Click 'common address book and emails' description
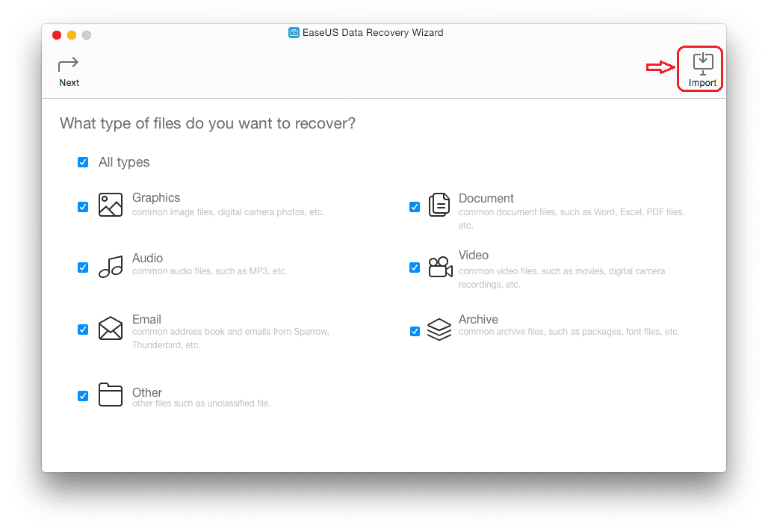The image size is (768, 532). (x=231, y=338)
